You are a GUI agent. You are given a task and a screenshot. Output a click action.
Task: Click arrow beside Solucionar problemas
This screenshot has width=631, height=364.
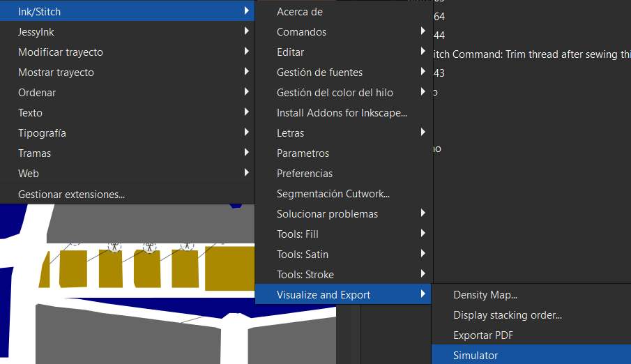(x=423, y=213)
